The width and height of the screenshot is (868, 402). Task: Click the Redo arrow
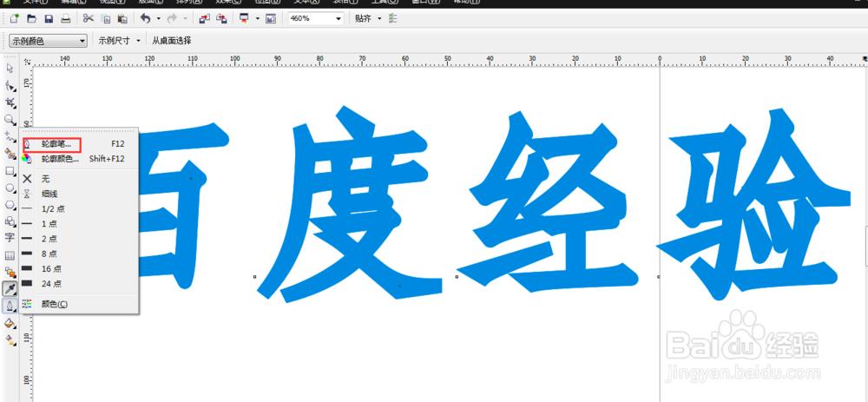click(172, 19)
